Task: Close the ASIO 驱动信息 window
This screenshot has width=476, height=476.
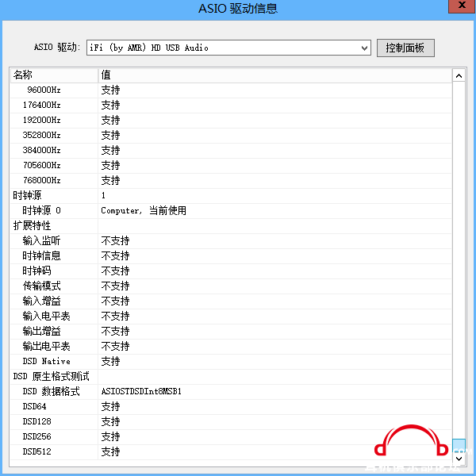Action: pos(462,6)
